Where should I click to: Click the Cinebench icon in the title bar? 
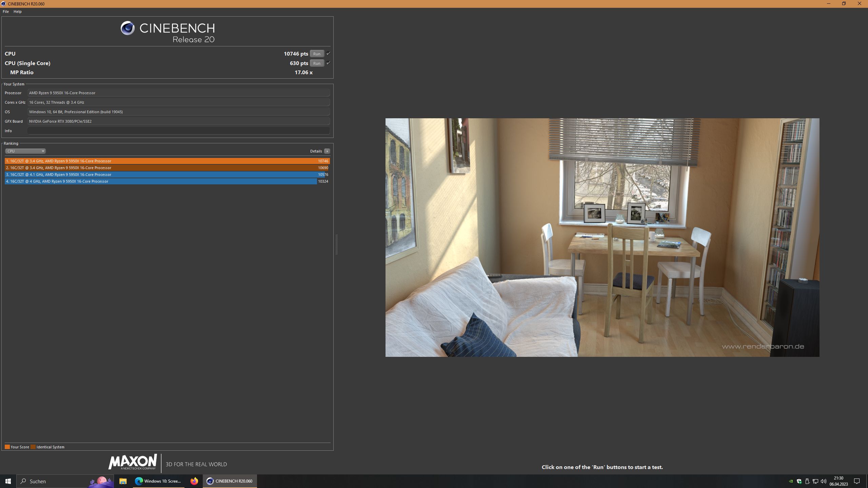(x=3, y=4)
